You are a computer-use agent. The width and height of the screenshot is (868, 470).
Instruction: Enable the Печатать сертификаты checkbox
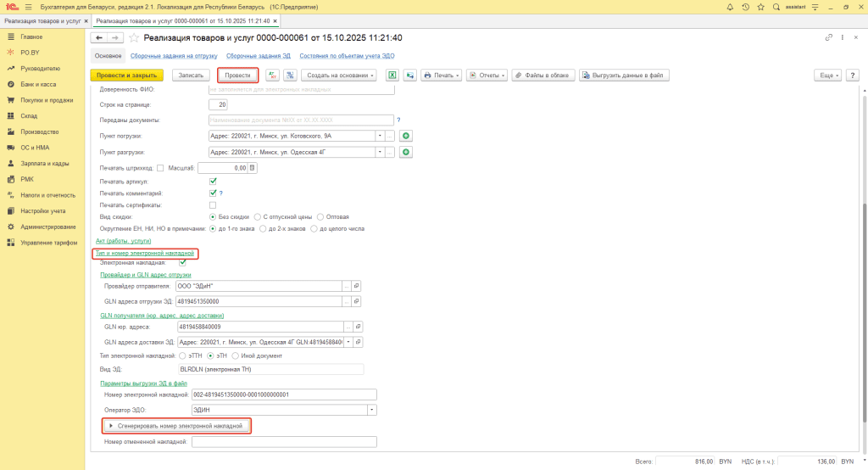(x=213, y=204)
